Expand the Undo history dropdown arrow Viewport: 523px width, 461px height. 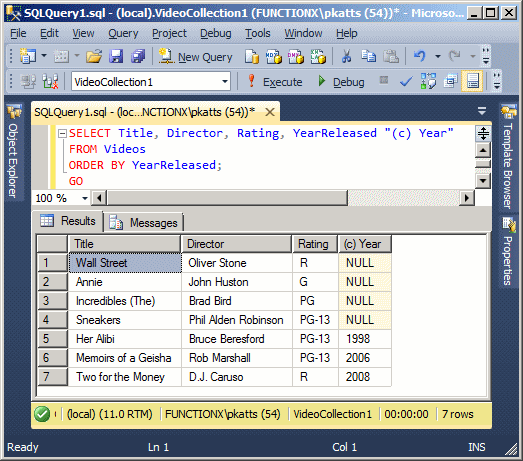pos(438,56)
